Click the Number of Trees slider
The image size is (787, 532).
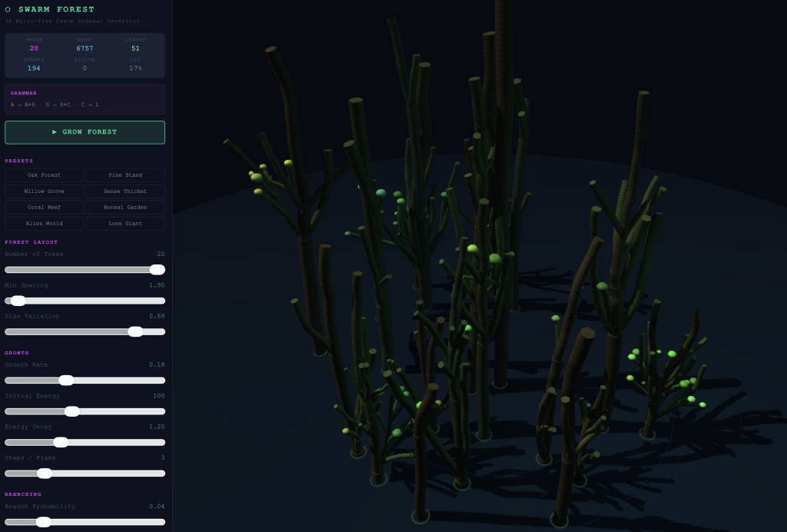[x=157, y=270]
